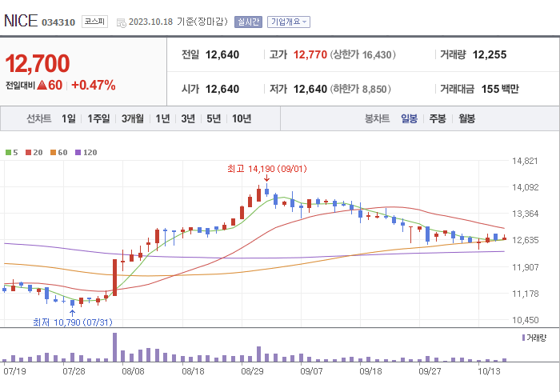Click the purple 거래량 legend marker
This screenshot has height=392, width=560.
click(523, 338)
